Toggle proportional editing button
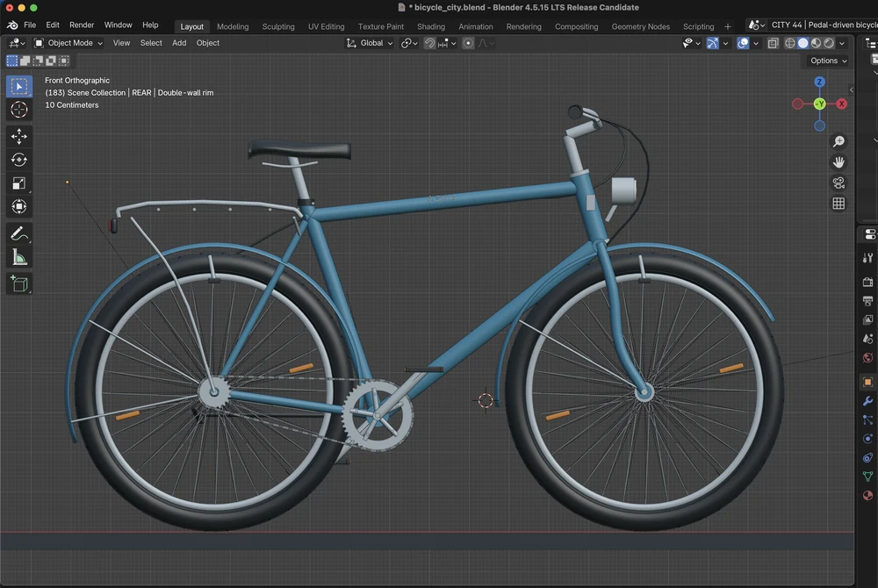Image resolution: width=878 pixels, height=588 pixels. pos(468,43)
